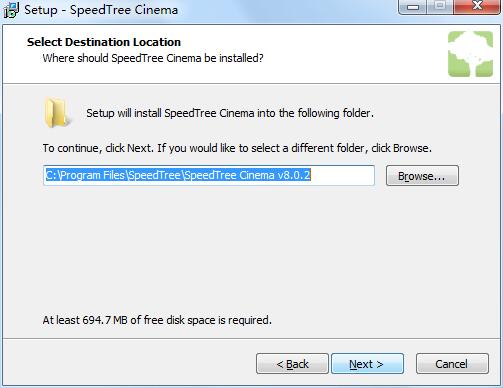The width and height of the screenshot is (503, 388).
Task: Cancel the SpeedTree Cinema setup
Action: (452, 364)
